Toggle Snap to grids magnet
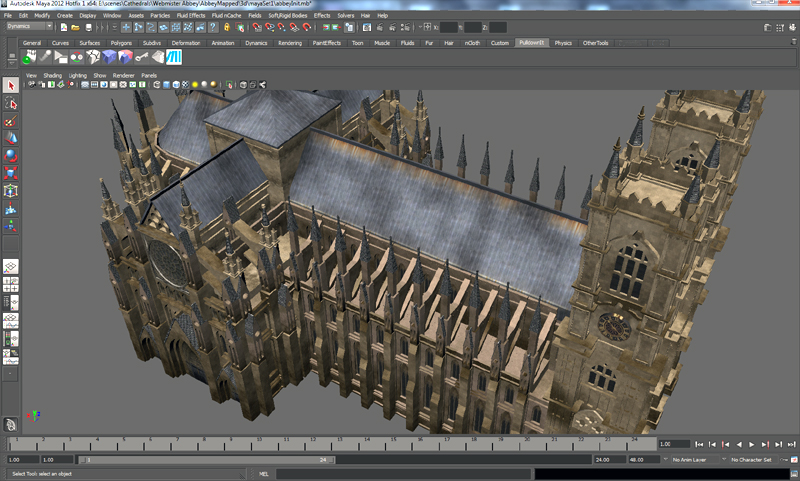This screenshot has width=800, height=481. pos(257,27)
